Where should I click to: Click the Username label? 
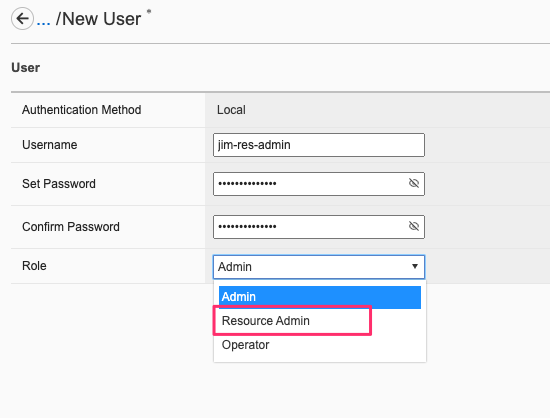pos(49,145)
